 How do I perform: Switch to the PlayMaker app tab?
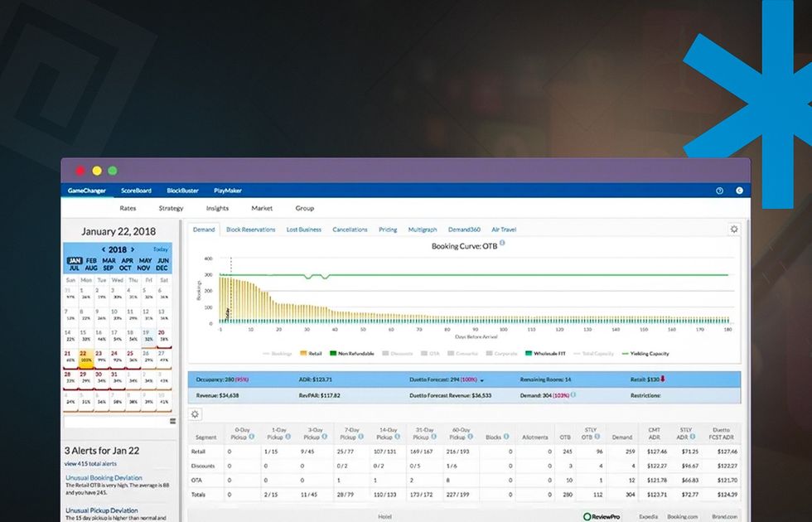coord(228,191)
